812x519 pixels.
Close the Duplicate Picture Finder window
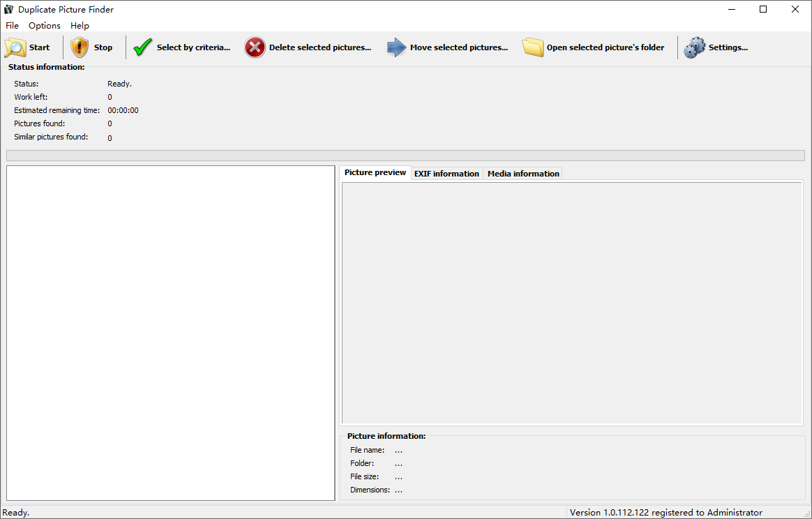click(795, 9)
